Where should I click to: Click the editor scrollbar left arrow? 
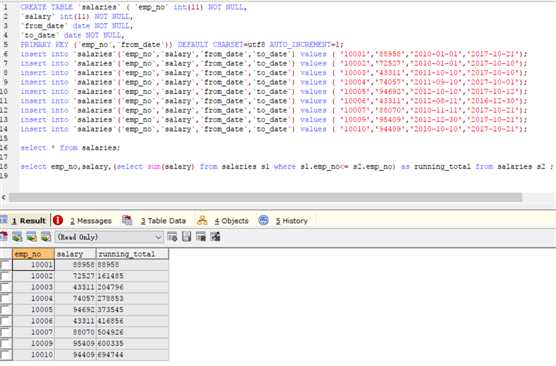[4, 198]
